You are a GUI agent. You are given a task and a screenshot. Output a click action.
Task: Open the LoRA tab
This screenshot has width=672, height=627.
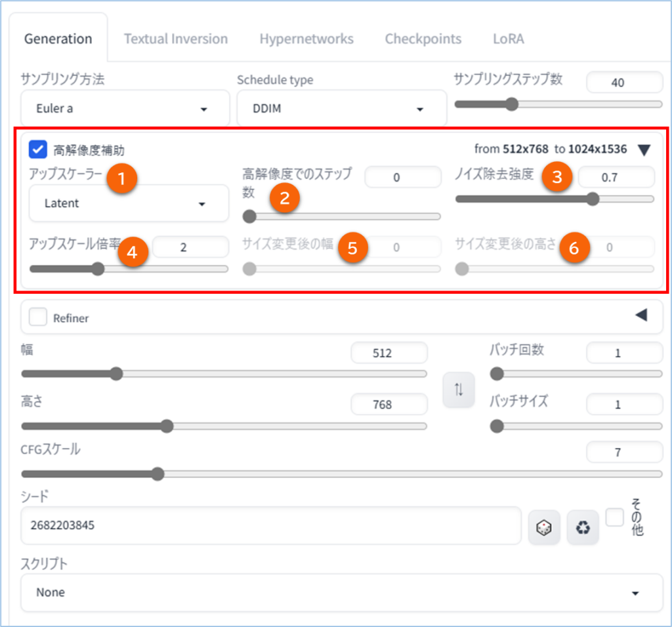(x=509, y=39)
